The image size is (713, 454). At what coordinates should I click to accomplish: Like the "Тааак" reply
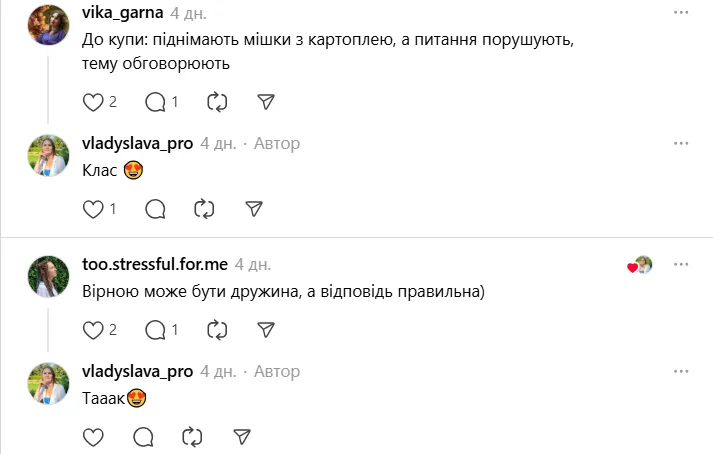pyautogui.click(x=93, y=436)
